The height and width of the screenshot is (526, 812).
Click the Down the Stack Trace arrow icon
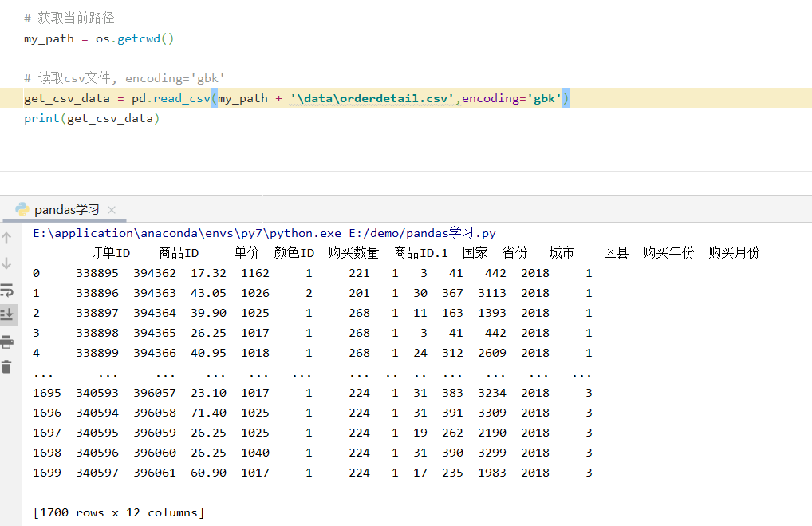6,263
